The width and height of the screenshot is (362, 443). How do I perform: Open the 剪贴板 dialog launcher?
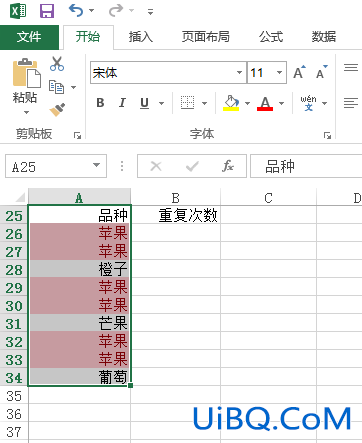coord(77,135)
